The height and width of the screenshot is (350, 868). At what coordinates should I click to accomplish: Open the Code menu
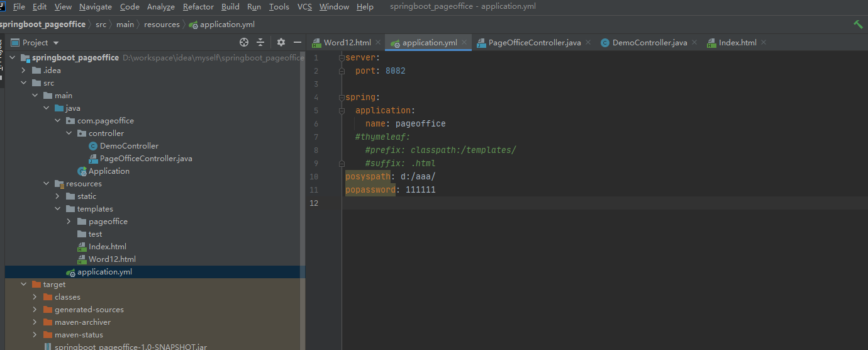pyautogui.click(x=130, y=7)
